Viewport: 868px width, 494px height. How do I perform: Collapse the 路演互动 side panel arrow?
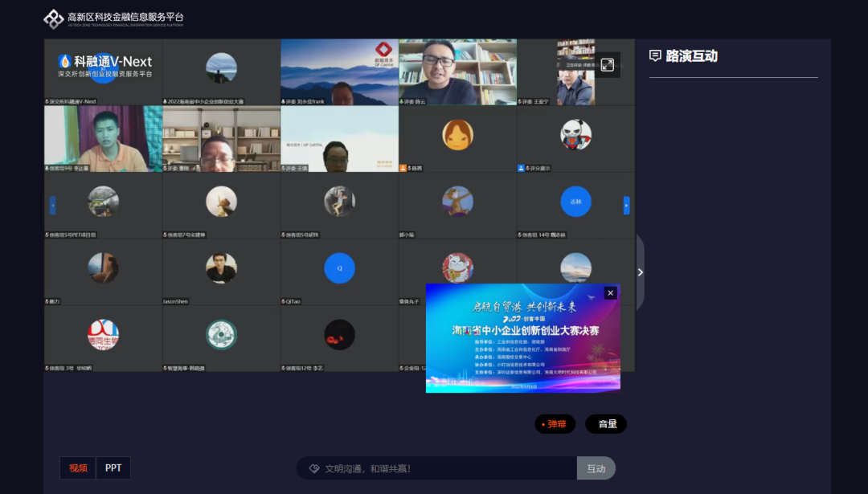click(640, 272)
